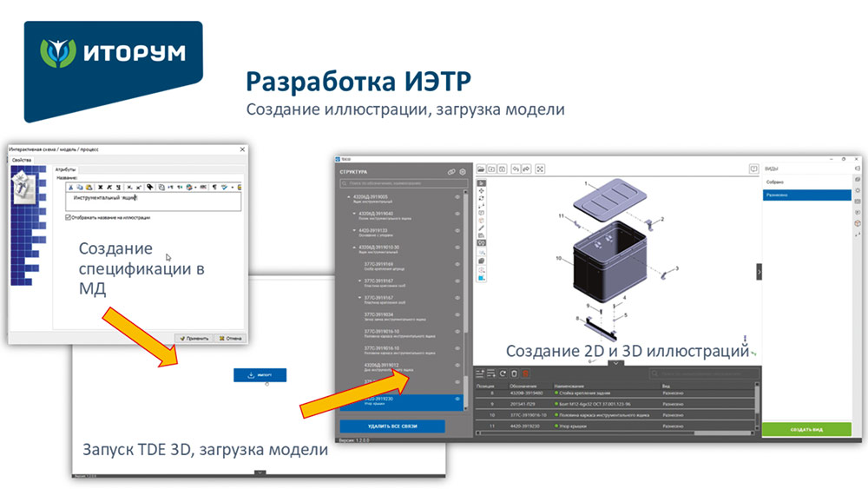Uncheck 'Отображать название на иллюстрации' checkbox

coord(69,218)
